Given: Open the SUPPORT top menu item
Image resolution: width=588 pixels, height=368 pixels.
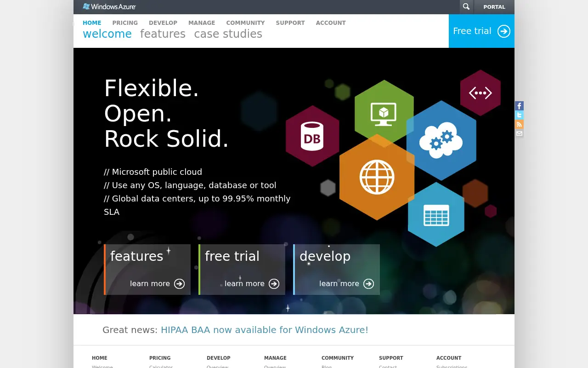Looking at the screenshot, I should (290, 23).
